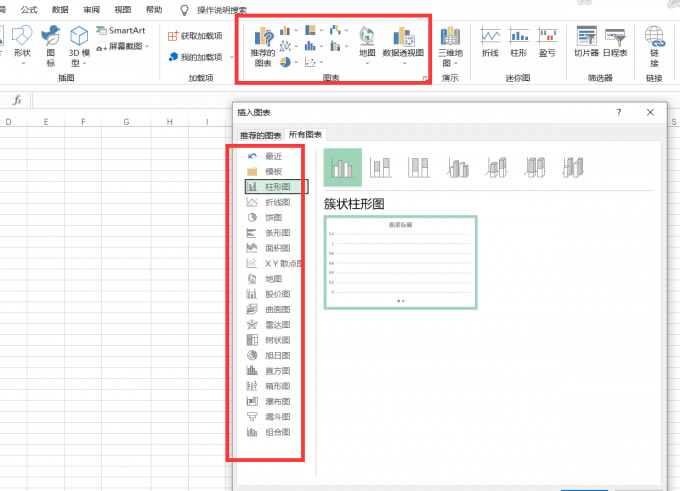Switch to the 推荐的图表 dialog tab
This screenshot has height=491, width=680.
[259, 134]
